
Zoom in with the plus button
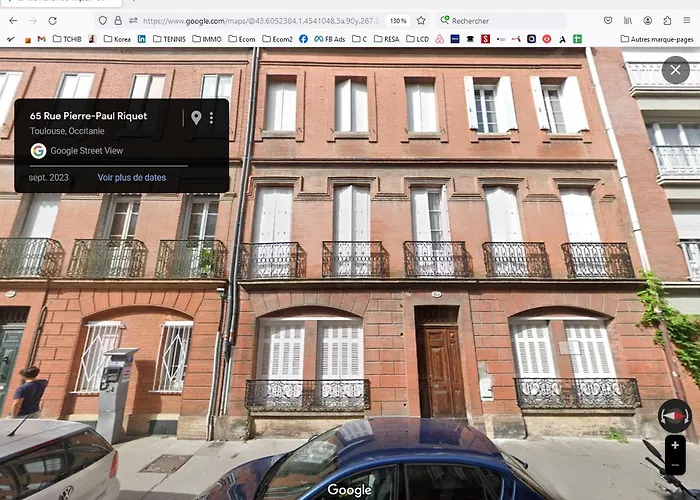click(x=676, y=445)
